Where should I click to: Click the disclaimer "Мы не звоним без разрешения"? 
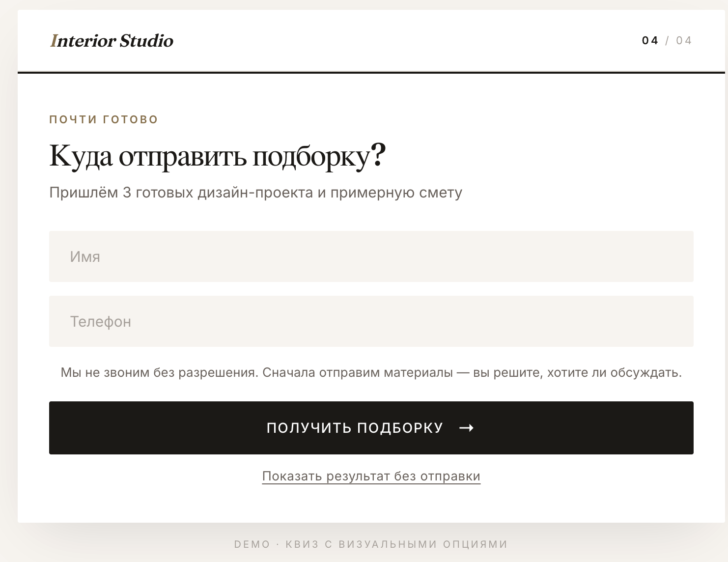click(371, 373)
